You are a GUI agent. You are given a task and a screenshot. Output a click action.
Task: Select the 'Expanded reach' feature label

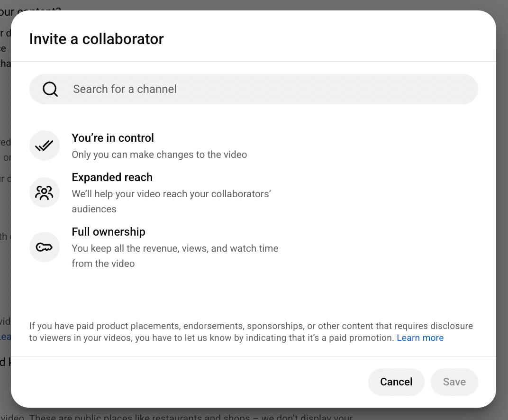point(112,177)
